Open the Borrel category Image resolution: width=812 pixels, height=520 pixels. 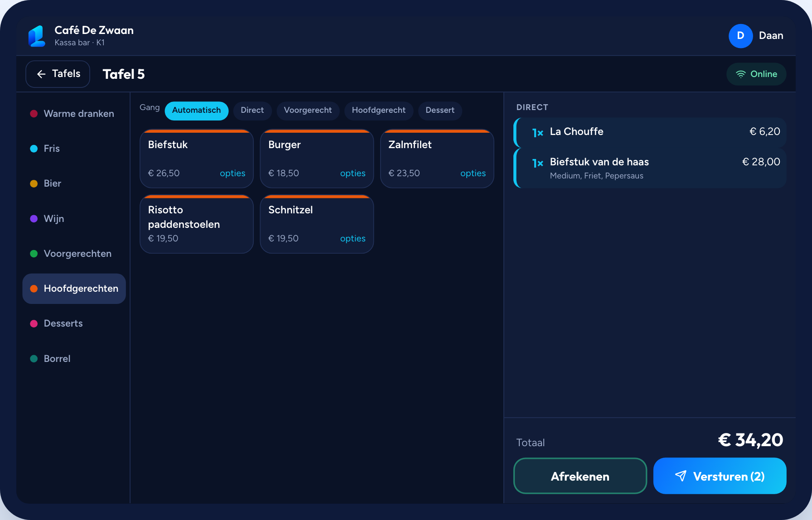[74, 359]
